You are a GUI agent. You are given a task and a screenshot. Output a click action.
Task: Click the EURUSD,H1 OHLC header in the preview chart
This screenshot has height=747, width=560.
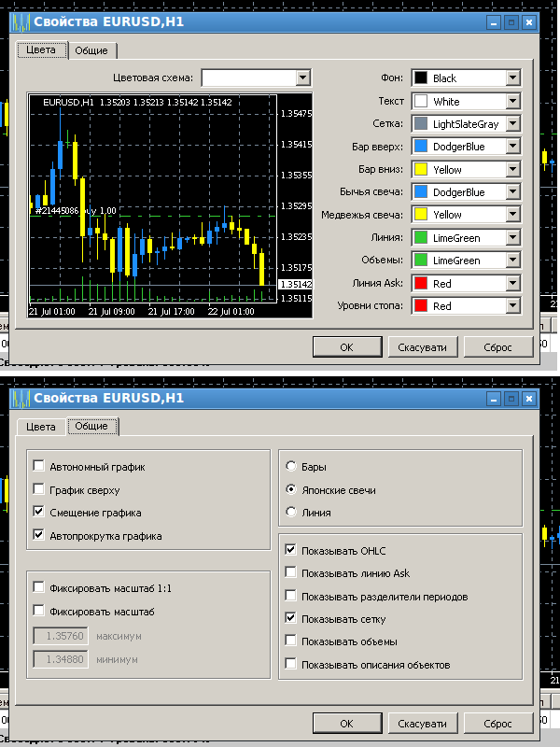tap(137, 102)
